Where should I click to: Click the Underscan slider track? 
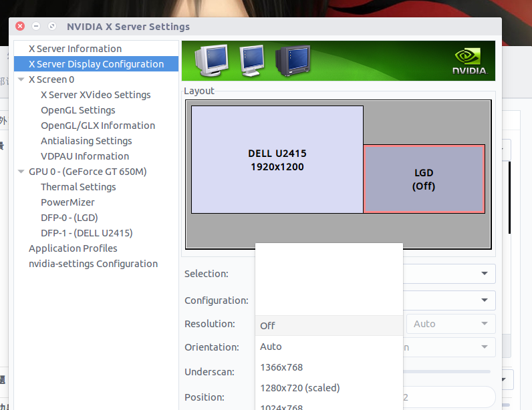(446, 372)
